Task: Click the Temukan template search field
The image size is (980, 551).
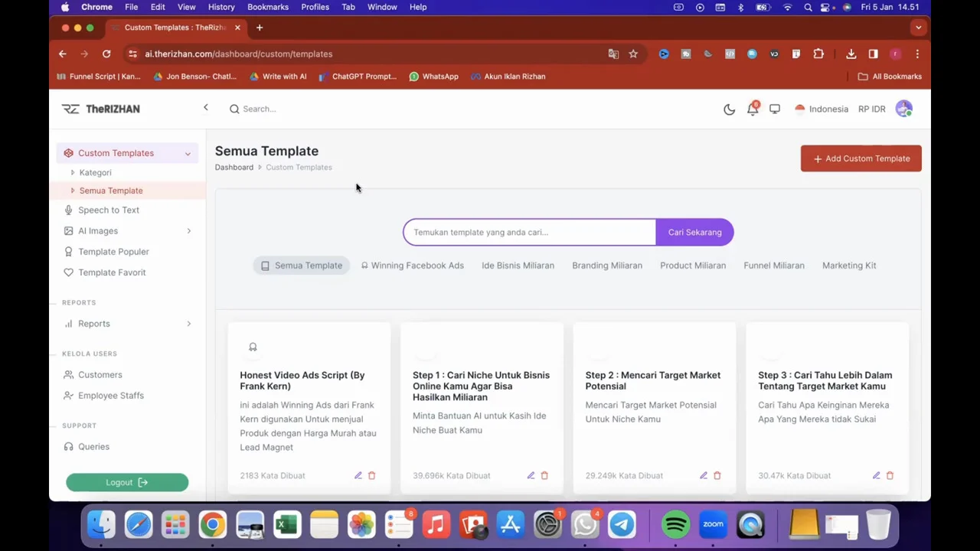Action: tap(530, 232)
